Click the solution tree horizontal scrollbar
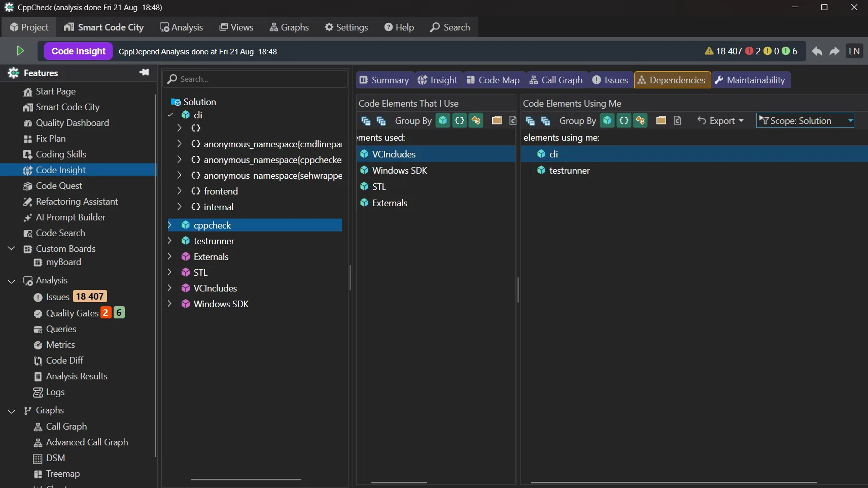The height and width of the screenshot is (488, 868). click(246, 479)
